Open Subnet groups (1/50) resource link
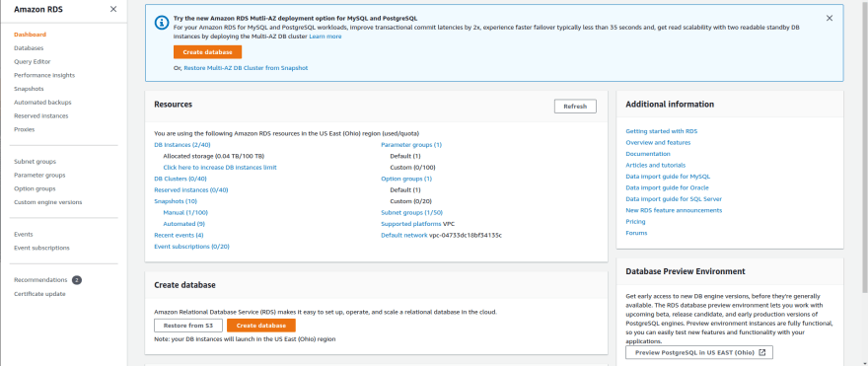The height and width of the screenshot is (366, 868). [412, 213]
